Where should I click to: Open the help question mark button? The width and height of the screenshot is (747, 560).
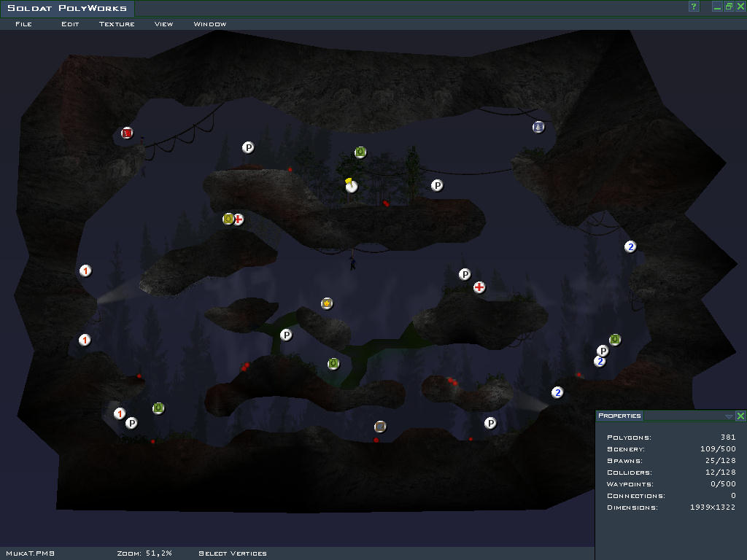(x=694, y=7)
